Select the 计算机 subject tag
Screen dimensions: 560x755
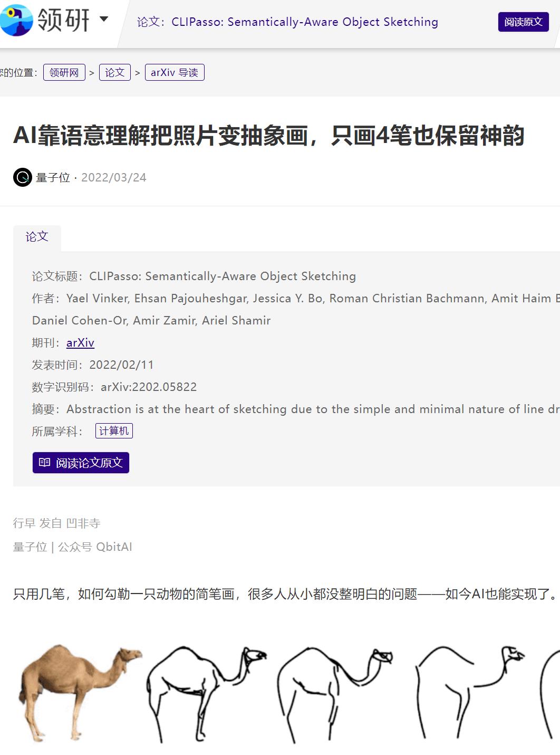[x=114, y=430]
